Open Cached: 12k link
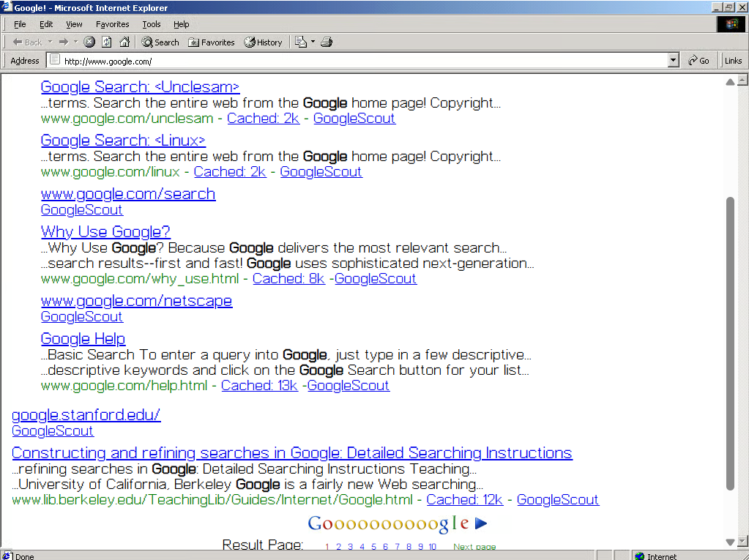This screenshot has height=560, width=749. pyautogui.click(x=465, y=500)
